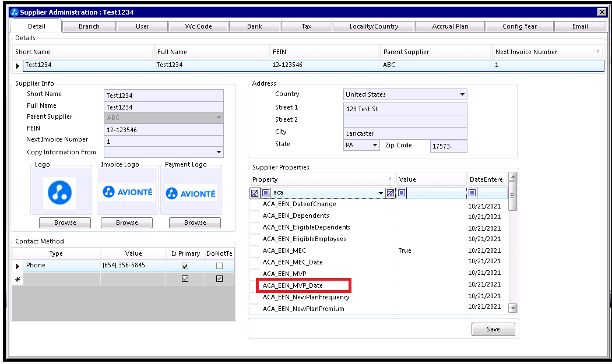Click the Avionté icon in the title bar

click(x=15, y=12)
